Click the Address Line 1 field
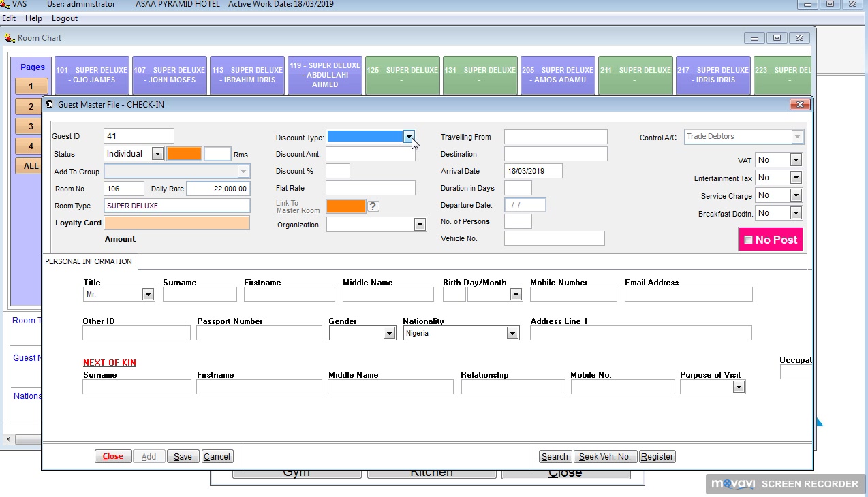 641,333
